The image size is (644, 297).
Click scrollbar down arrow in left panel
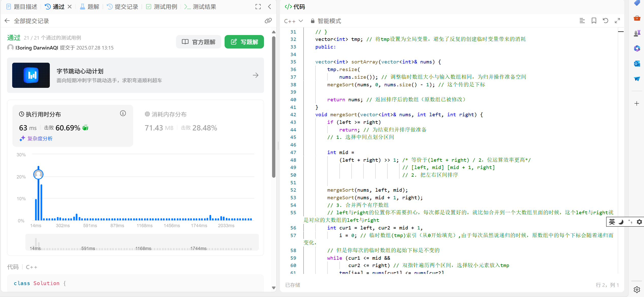(274, 288)
